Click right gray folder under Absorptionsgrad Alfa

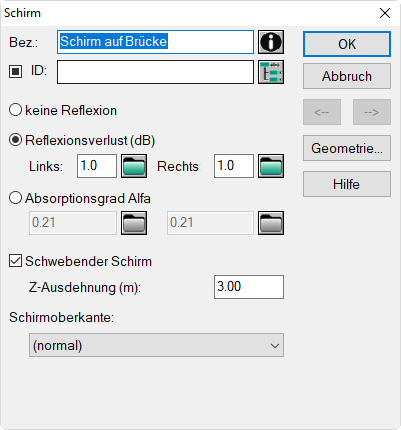(271, 223)
